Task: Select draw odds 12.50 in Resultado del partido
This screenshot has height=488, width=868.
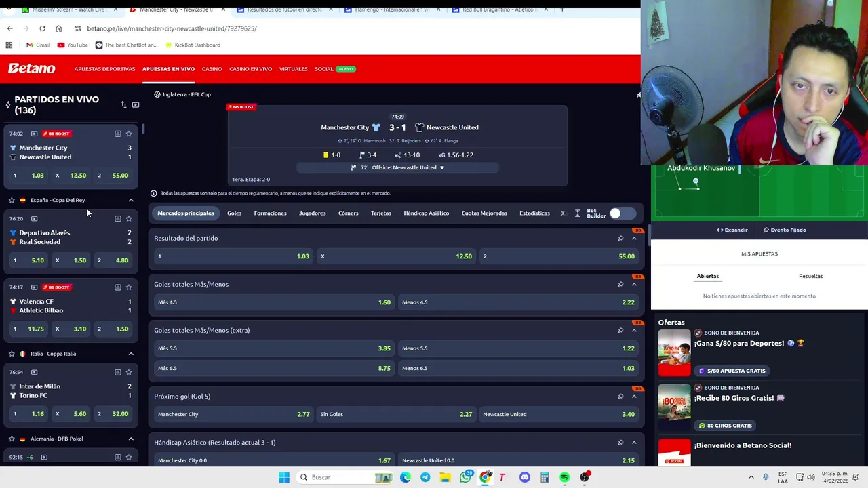Action: pyautogui.click(x=396, y=256)
